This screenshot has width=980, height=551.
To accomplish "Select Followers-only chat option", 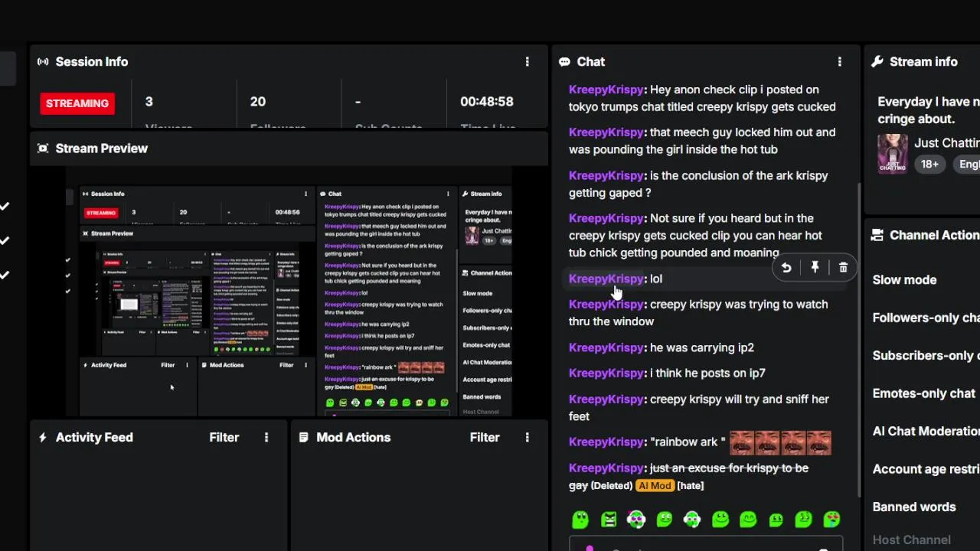I will click(926, 318).
